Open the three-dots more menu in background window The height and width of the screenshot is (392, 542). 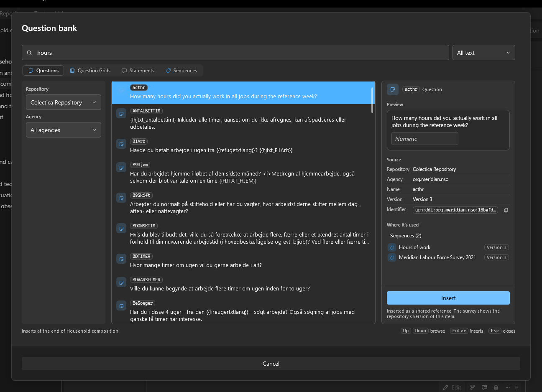[507, 387]
